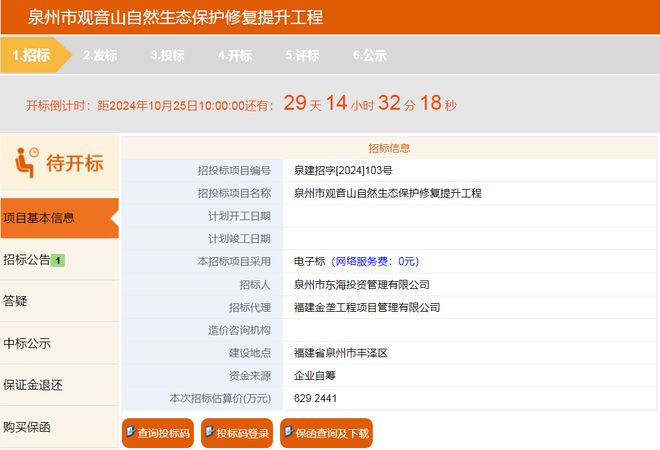Click the 保函查询及下载 button
660x450 pixels.
(x=326, y=433)
